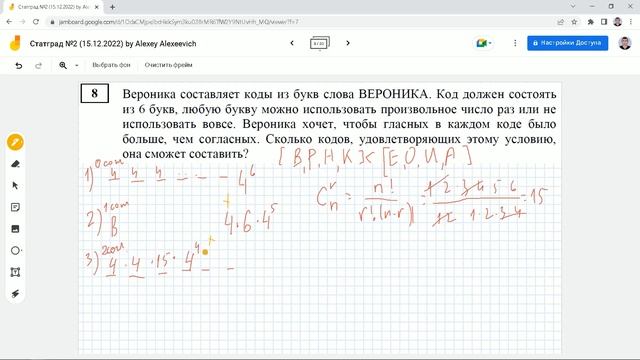Screen dimensions: 640x360
Task: Navigate back in browser
Action: (x=9, y=22)
